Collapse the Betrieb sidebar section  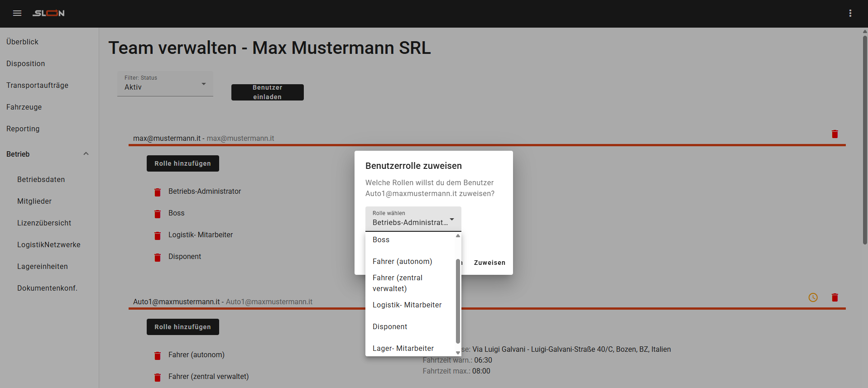coord(86,154)
